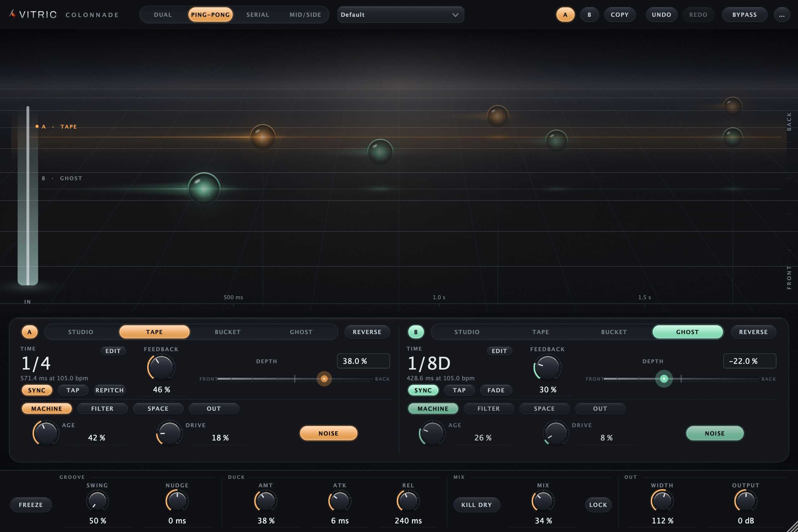Enable Reverse on channel A
The height and width of the screenshot is (532, 798).
pos(367,332)
